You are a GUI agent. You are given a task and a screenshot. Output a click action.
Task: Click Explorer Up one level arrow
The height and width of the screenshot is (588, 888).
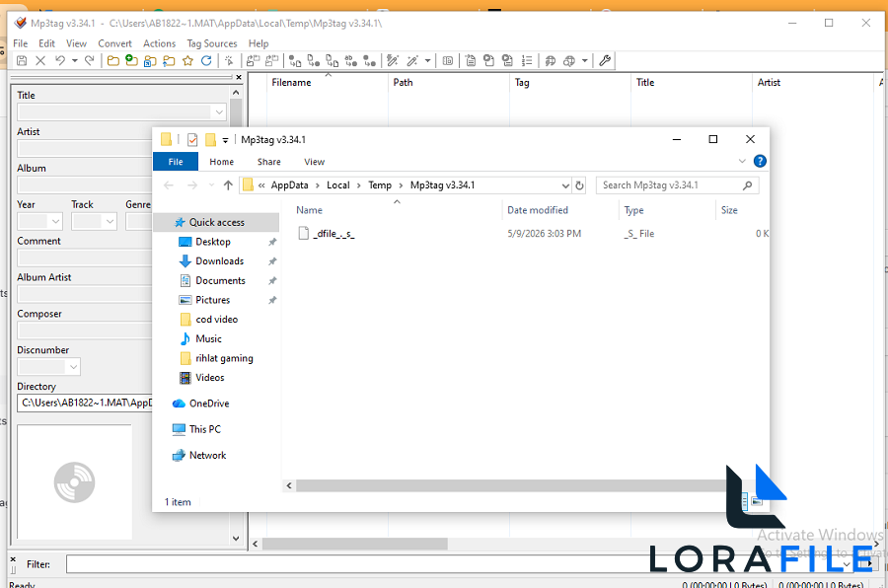coord(228,185)
